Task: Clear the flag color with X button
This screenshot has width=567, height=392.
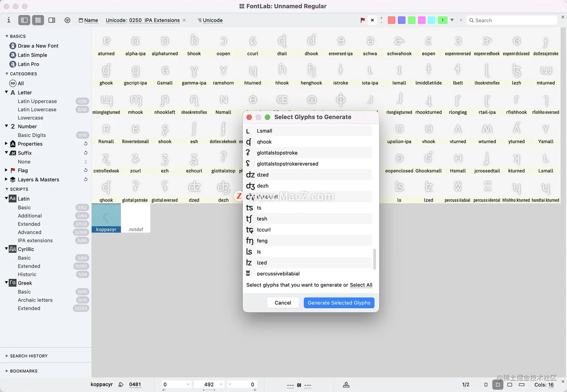Action: 372,20
